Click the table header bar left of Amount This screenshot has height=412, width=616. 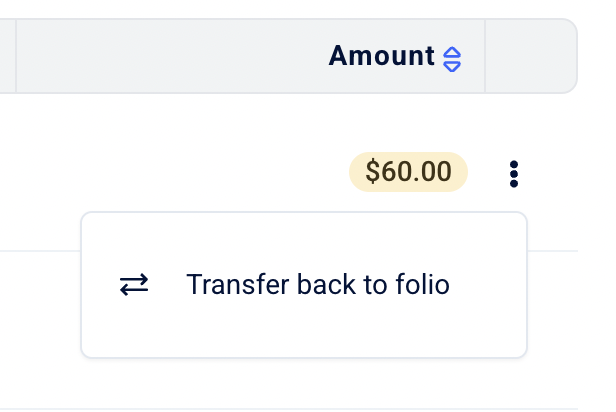[x=160, y=56]
